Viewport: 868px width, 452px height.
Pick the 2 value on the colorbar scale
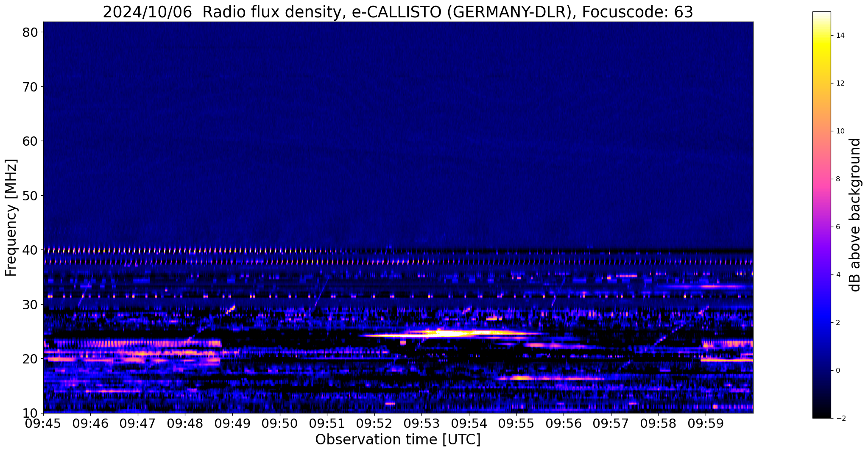click(838, 323)
